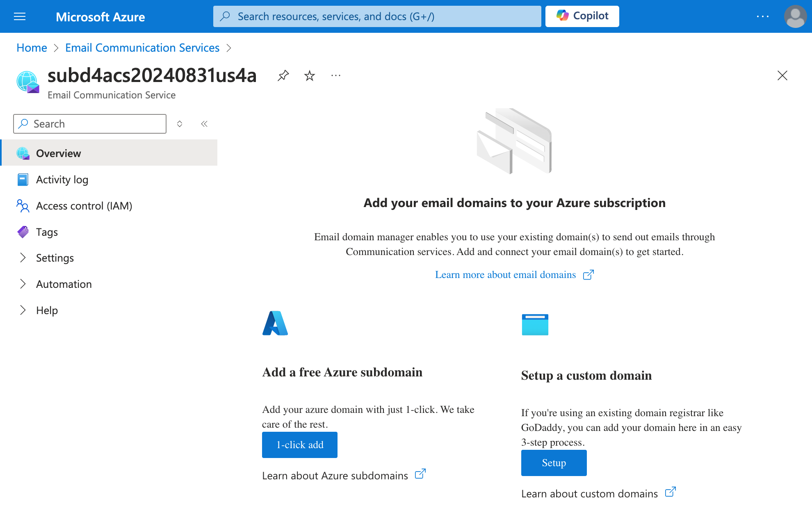The width and height of the screenshot is (812, 515).
Task: Expand the Help section
Action: 21,309
